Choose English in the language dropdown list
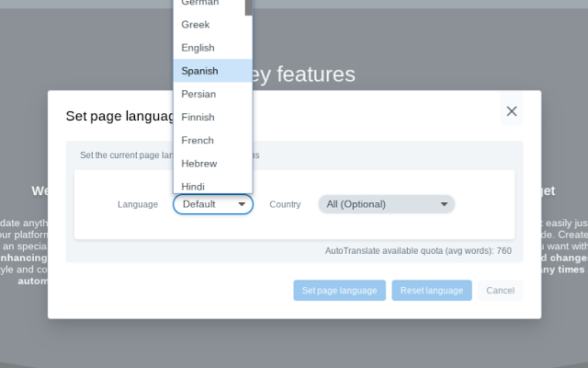588x368 pixels. coord(212,48)
